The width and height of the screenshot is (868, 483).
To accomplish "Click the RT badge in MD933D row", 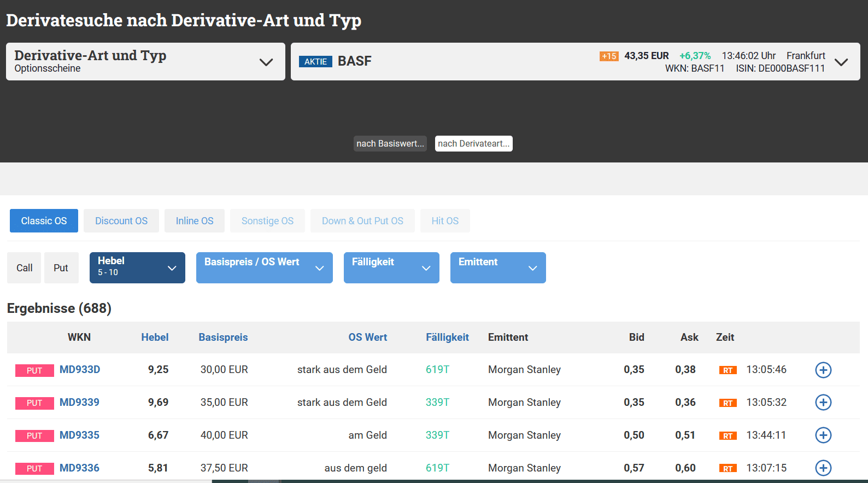I will click(728, 370).
